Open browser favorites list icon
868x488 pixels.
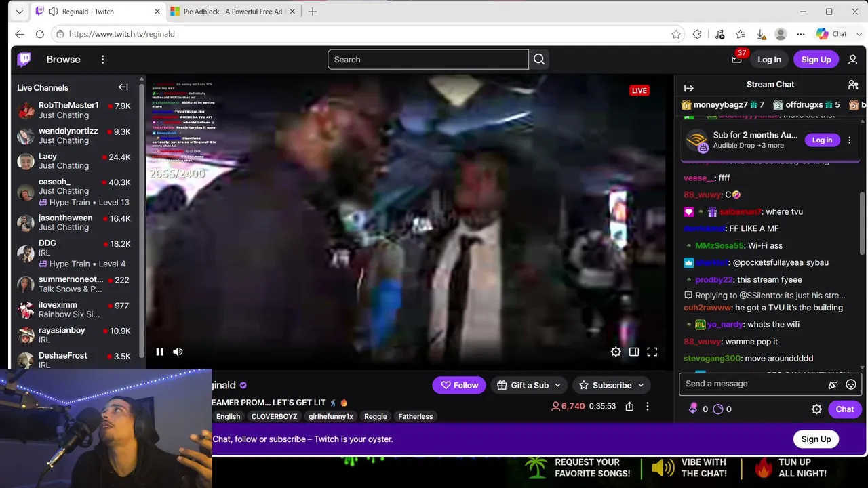[x=740, y=34]
